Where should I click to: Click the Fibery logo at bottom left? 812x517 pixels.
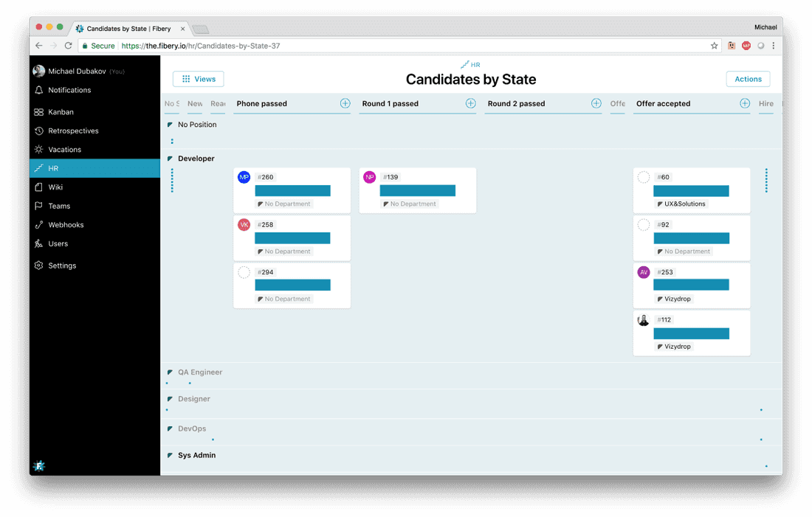click(38, 466)
